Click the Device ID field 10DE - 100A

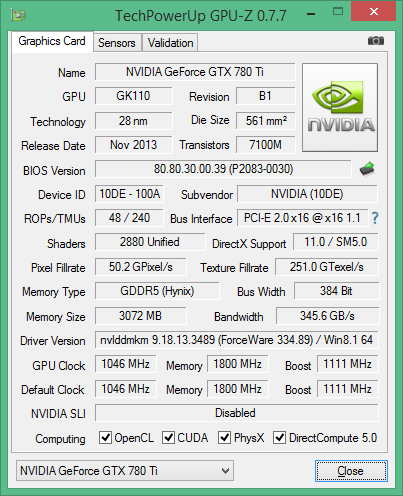tap(129, 194)
